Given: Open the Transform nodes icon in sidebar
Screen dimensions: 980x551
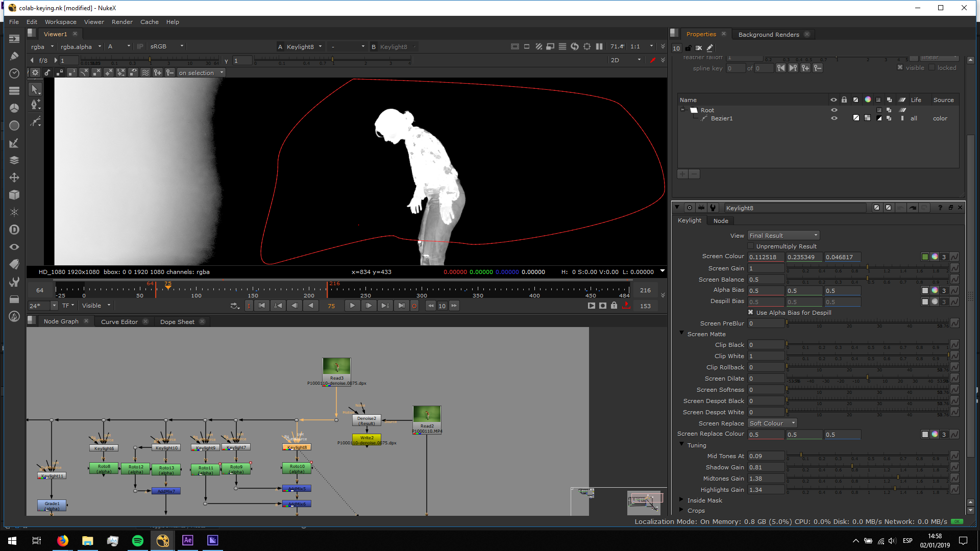Looking at the screenshot, I should click(14, 178).
